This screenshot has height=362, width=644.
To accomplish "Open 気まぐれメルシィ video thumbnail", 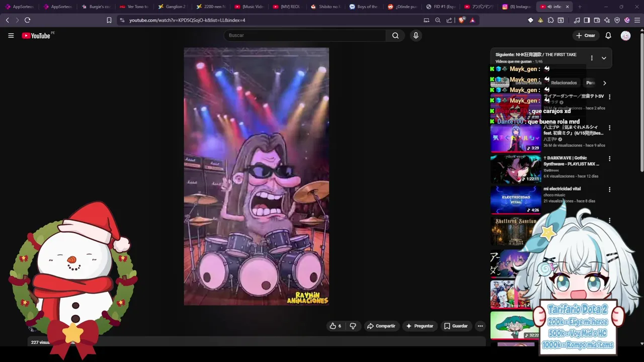I will (x=515, y=138).
